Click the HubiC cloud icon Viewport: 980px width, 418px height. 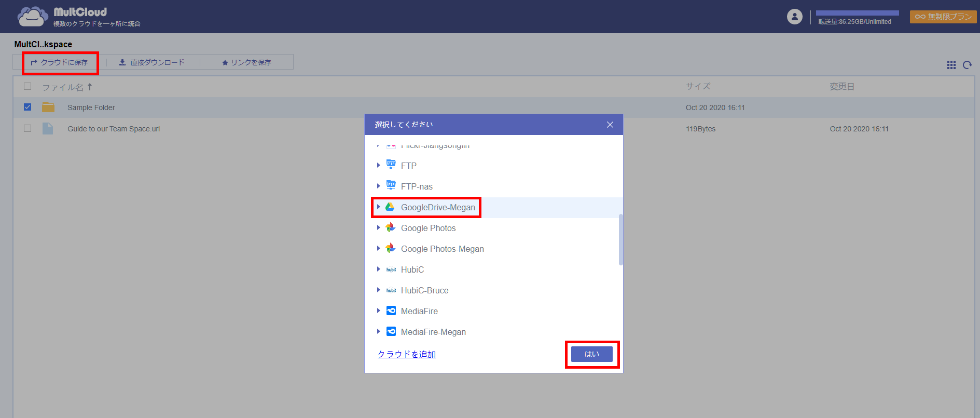click(391, 269)
